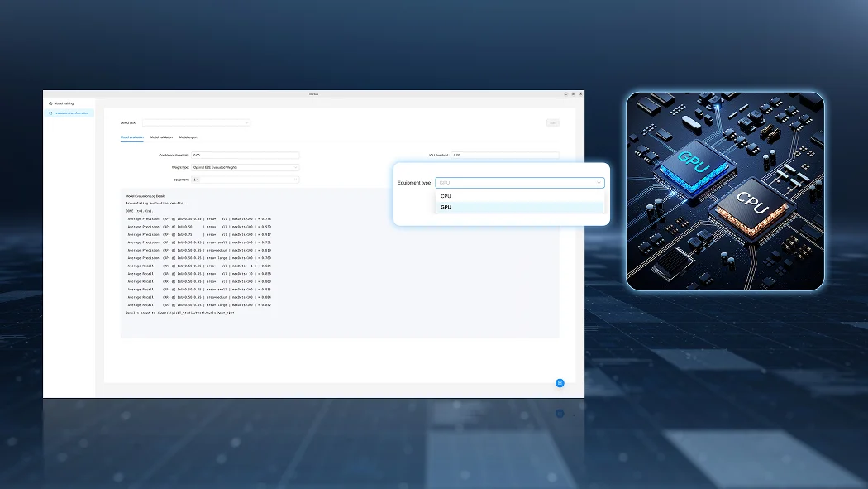Expand the equipment multi-select dropdown
The width and height of the screenshot is (868, 489).
[246, 180]
